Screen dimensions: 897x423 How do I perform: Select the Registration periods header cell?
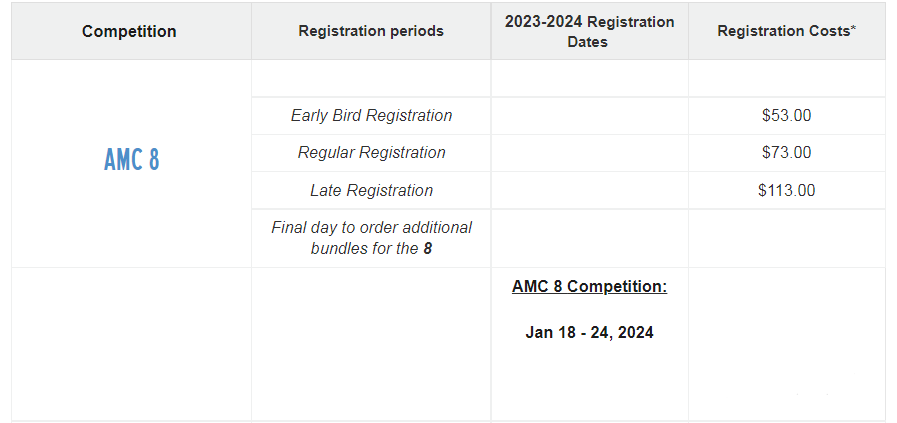coord(371,31)
